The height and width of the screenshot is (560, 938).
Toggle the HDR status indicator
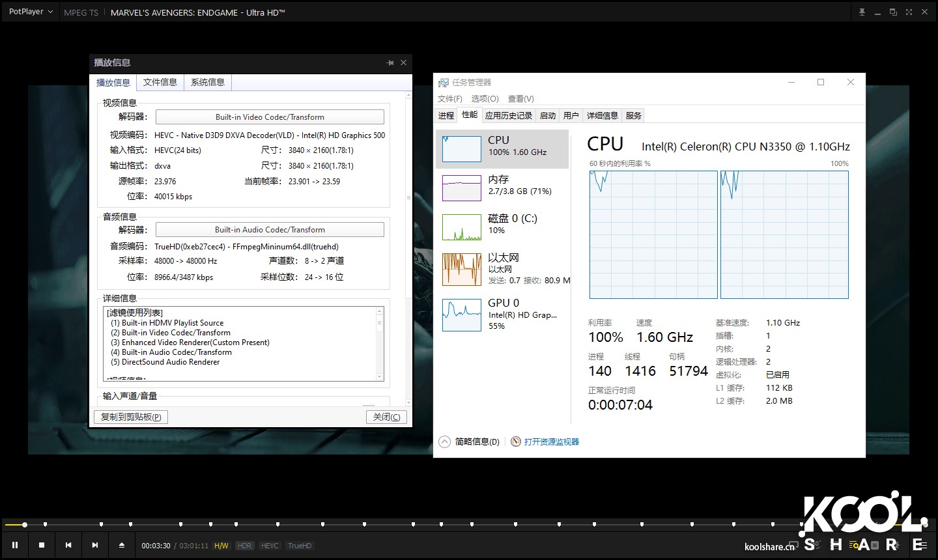244,546
